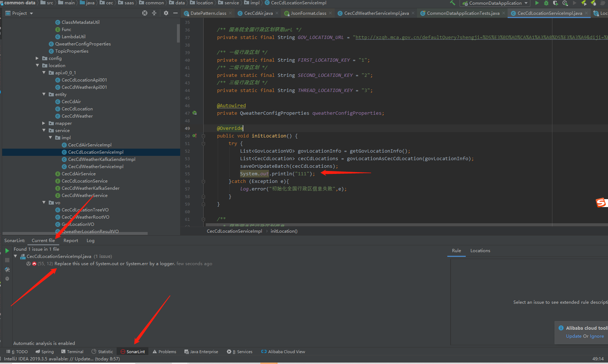Expand the mapper package
608x364 pixels.
pos(44,123)
